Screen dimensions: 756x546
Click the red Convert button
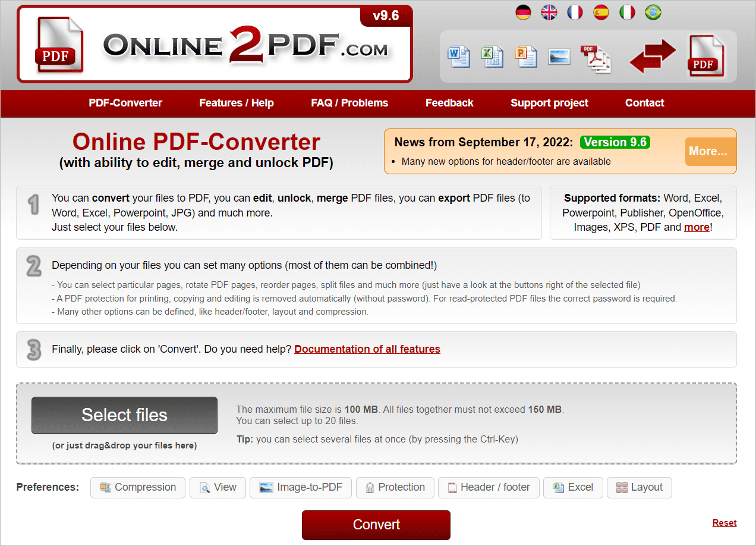point(376,525)
